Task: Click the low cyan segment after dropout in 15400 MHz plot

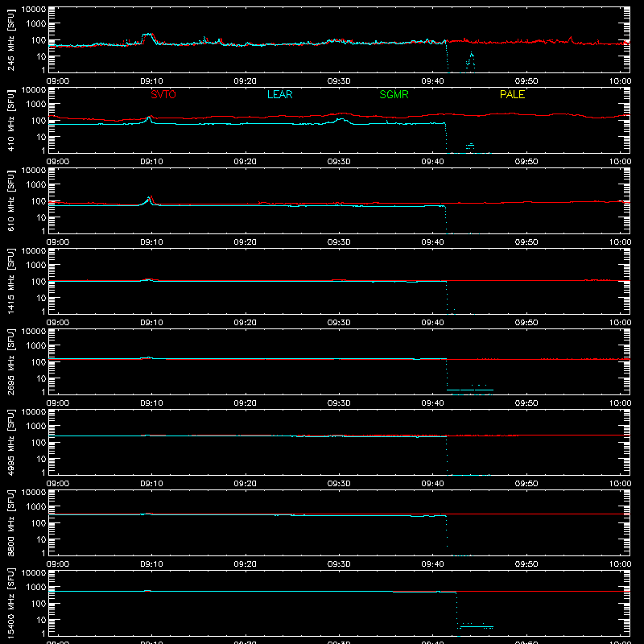Action: point(477,627)
